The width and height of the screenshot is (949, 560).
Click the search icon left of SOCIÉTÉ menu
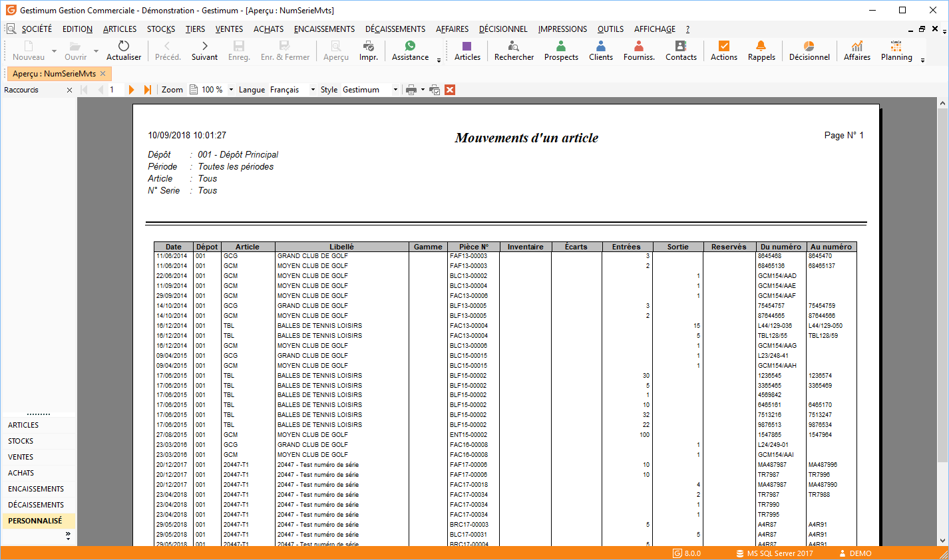(x=11, y=29)
